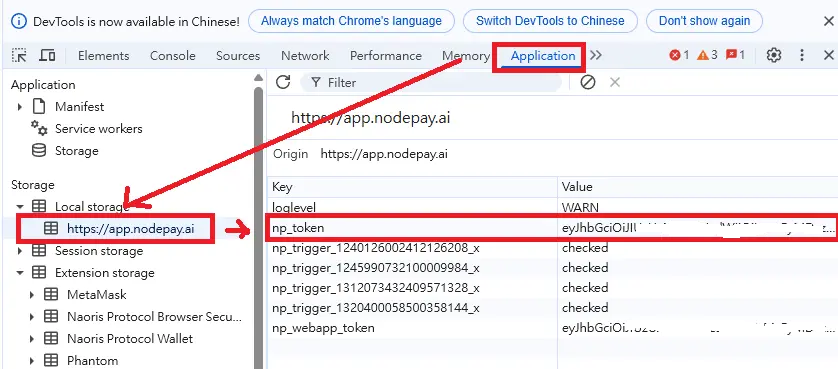Expand the Session storage node
The image size is (838, 369).
point(20,251)
